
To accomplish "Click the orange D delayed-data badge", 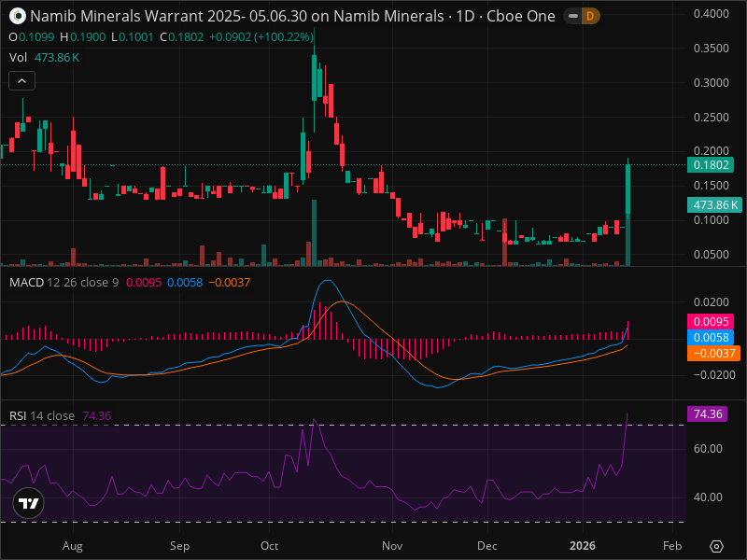I will [x=590, y=16].
